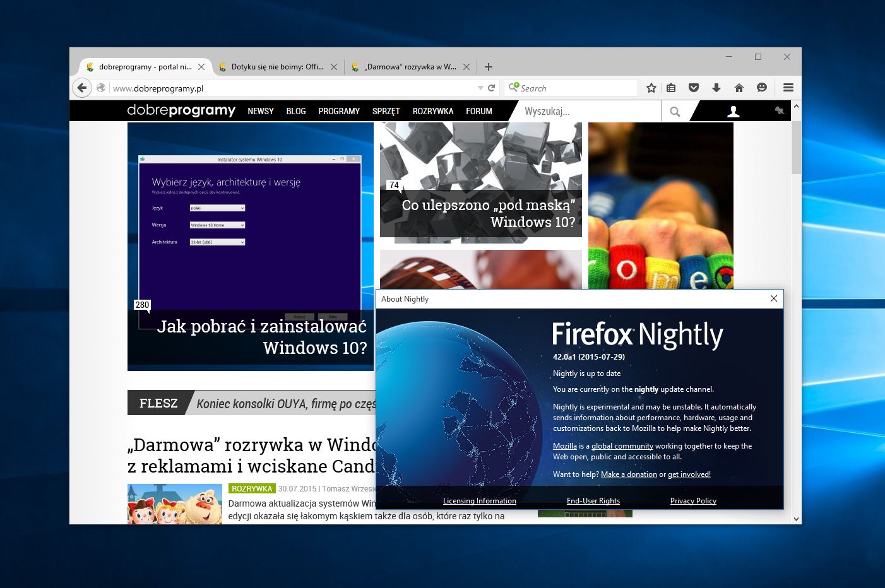Click the 74 comments count badge

coord(394,185)
